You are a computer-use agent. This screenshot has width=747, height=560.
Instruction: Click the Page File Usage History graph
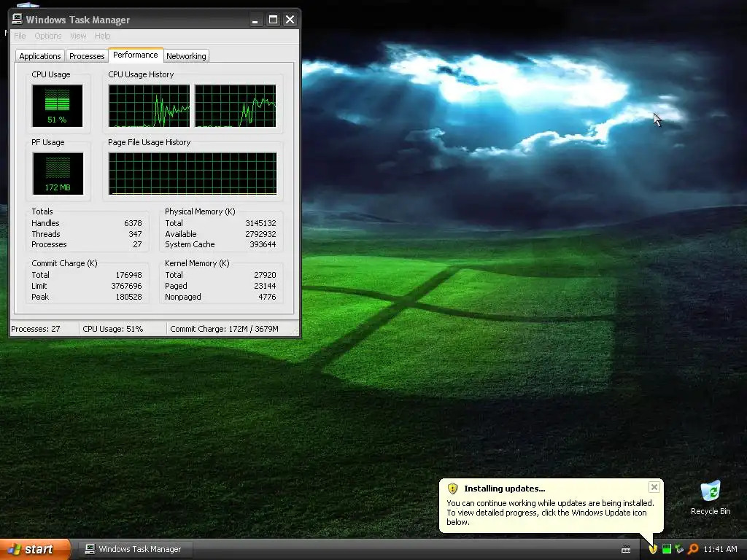tap(193, 174)
